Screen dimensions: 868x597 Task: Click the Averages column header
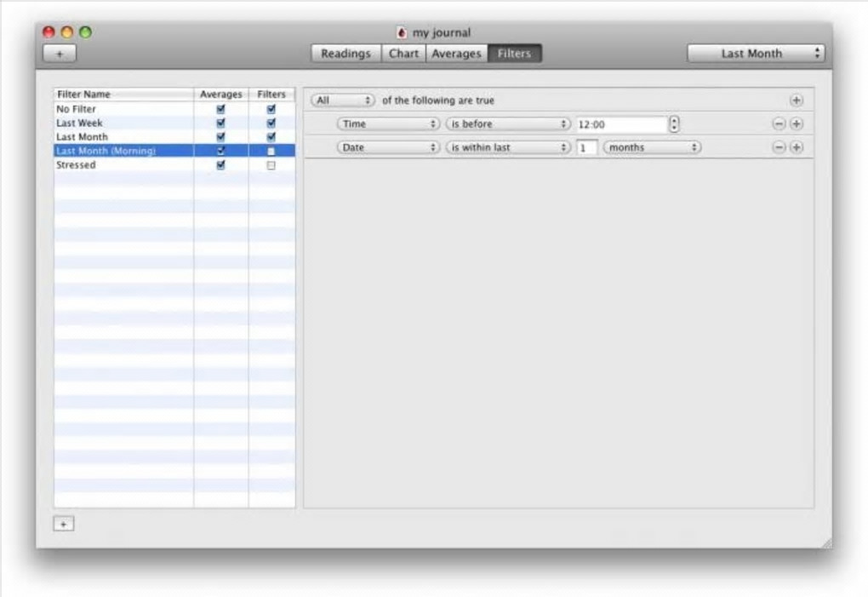tap(221, 95)
